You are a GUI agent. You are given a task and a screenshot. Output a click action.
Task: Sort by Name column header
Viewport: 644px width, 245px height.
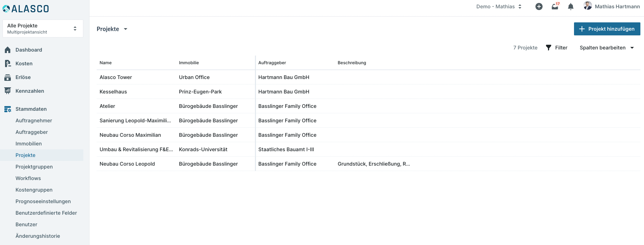106,63
